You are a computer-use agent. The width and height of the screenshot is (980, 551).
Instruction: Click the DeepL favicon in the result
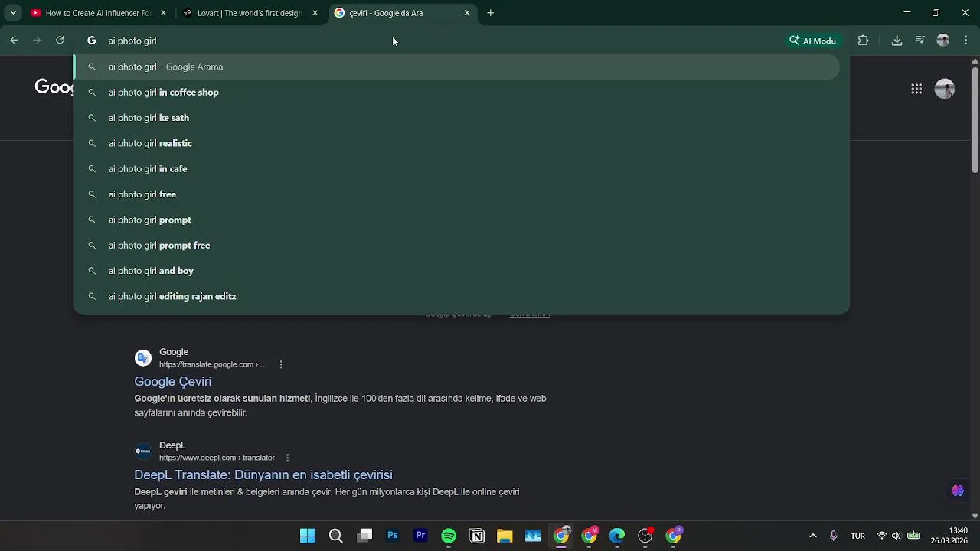[x=143, y=452]
